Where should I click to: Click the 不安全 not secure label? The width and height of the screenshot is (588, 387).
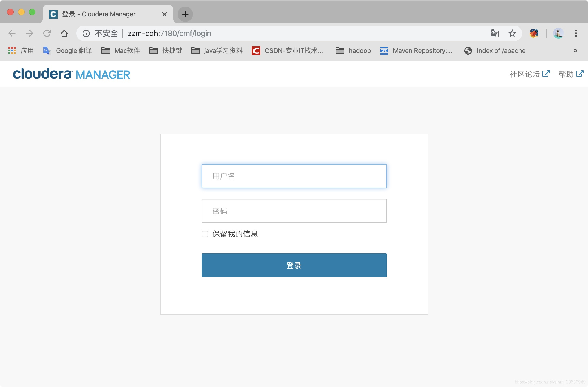tap(106, 33)
